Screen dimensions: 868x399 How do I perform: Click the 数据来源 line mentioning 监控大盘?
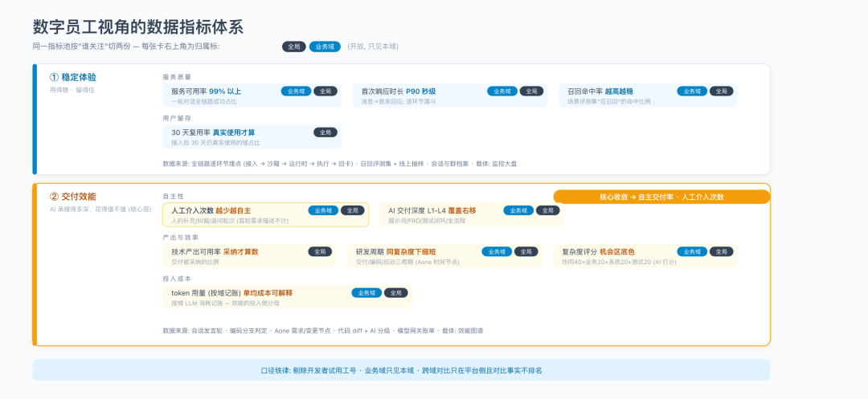[x=340, y=164]
